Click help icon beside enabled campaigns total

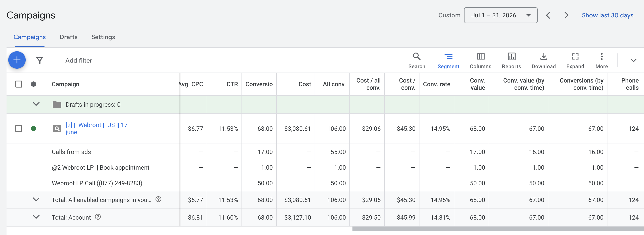[x=158, y=199]
